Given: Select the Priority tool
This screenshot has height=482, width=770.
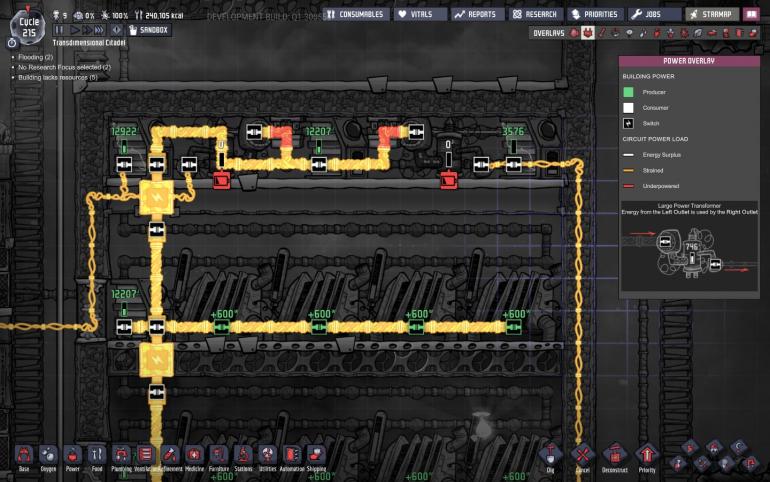Looking at the screenshot, I should point(647,455).
